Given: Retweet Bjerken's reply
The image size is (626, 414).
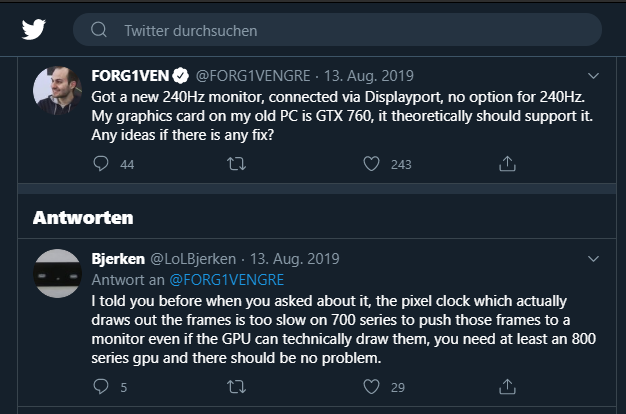Looking at the screenshot, I should tap(237, 386).
